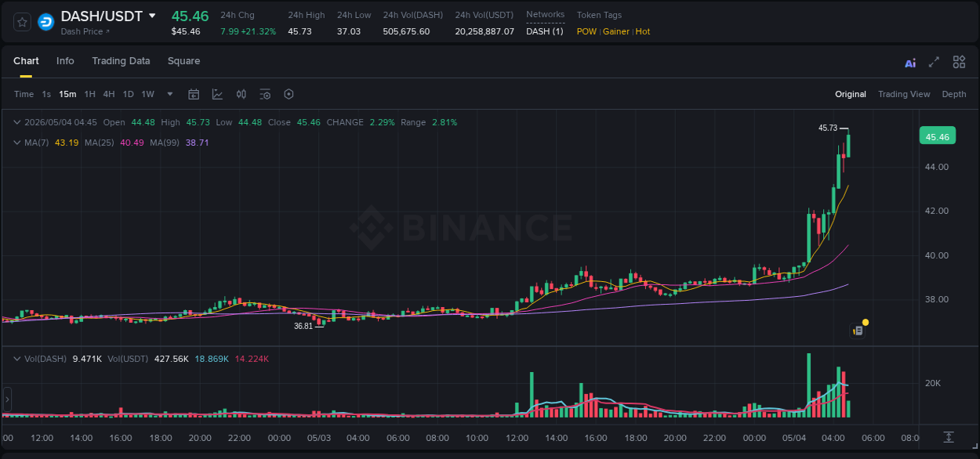Click the MA(7) value 43.19
The width and height of the screenshot is (980, 459).
(67, 143)
